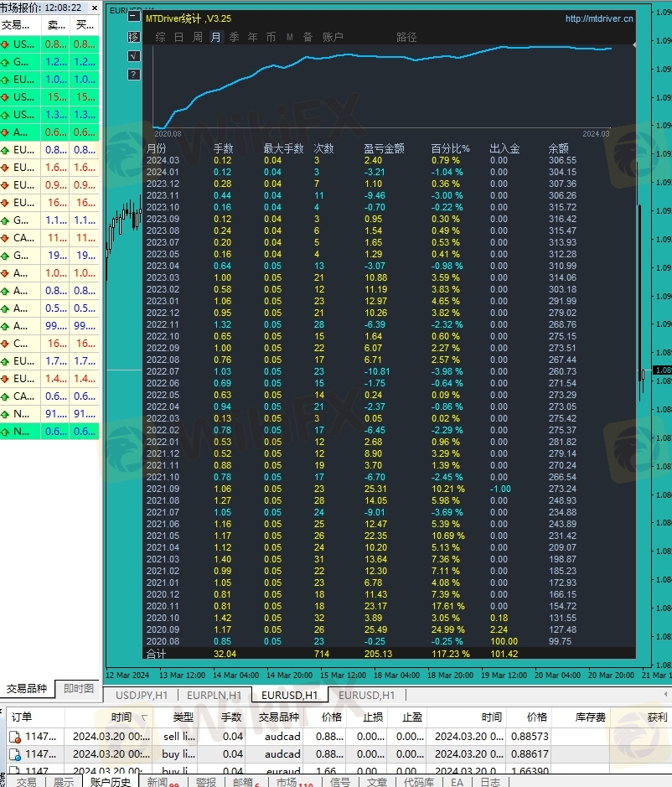Click the down arrow icon of C... 16... row

tap(5, 344)
